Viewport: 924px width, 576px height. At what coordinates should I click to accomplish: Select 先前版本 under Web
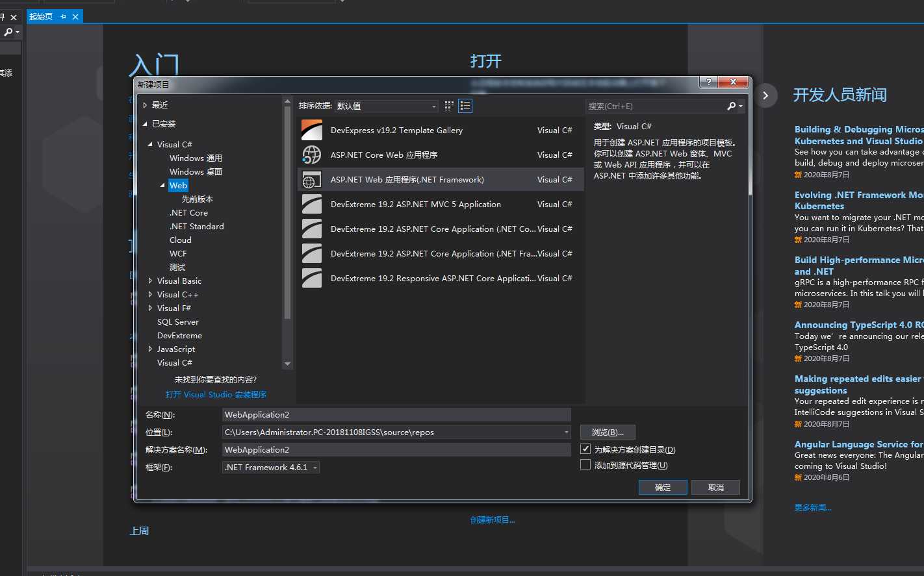coord(198,199)
